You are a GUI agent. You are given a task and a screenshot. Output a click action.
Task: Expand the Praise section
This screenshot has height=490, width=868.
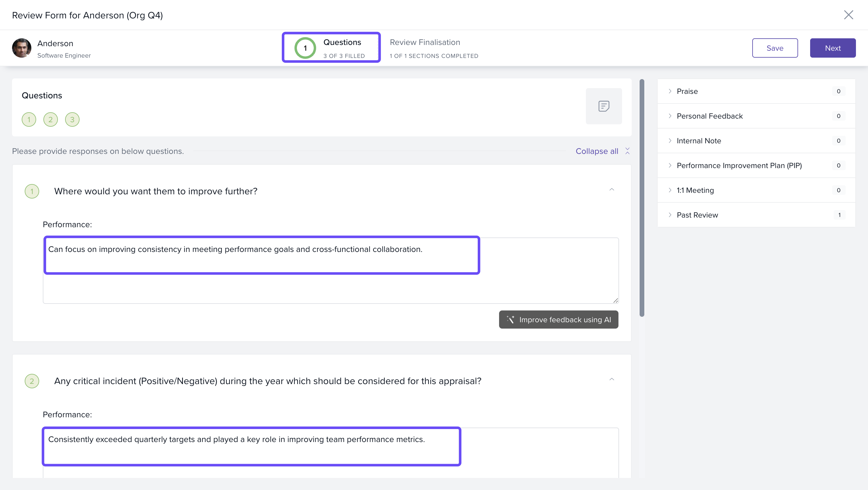[x=687, y=91]
